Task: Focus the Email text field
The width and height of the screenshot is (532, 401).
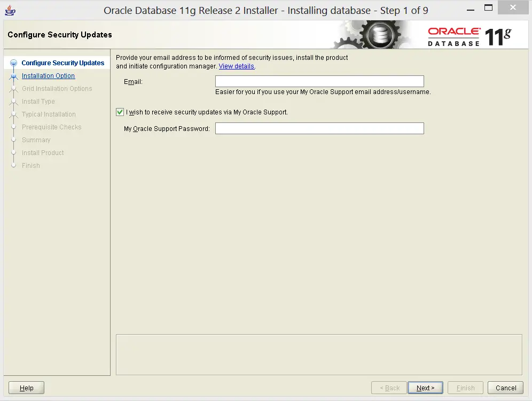Action: point(319,81)
